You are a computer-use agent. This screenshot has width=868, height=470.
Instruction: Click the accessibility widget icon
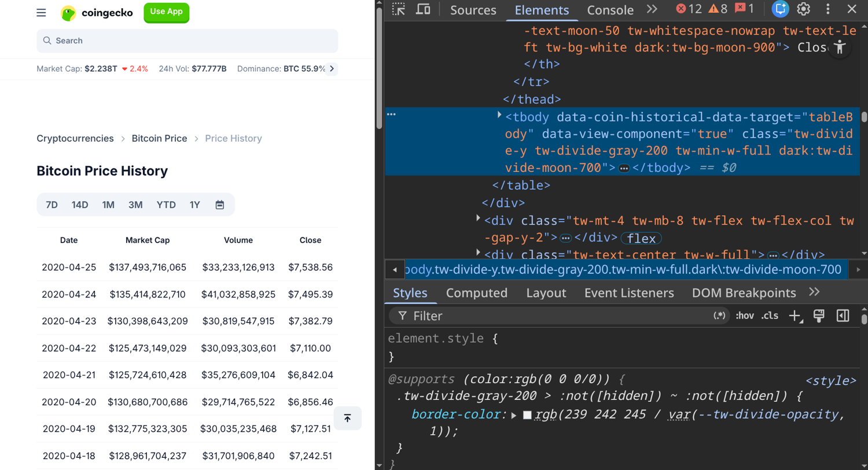click(840, 47)
